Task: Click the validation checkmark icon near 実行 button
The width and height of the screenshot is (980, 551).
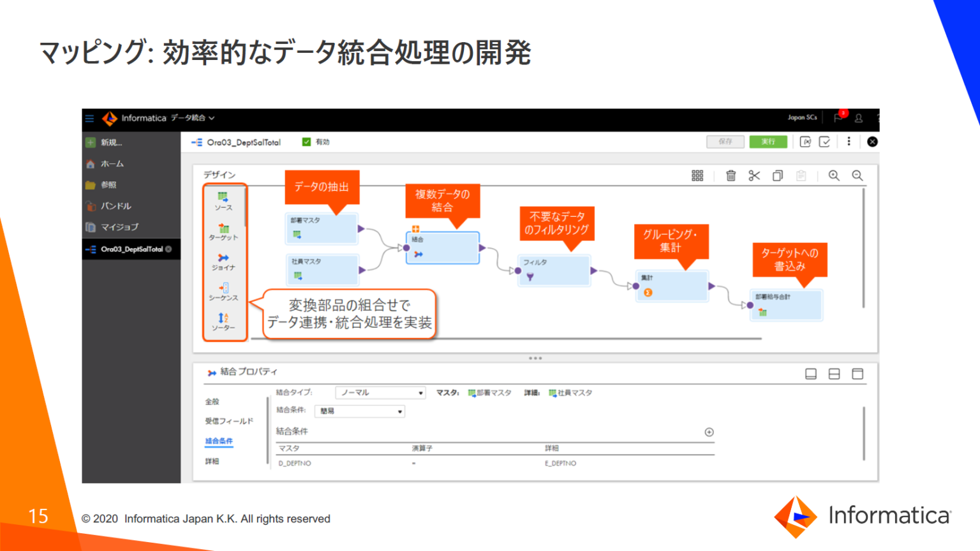Action: click(825, 142)
